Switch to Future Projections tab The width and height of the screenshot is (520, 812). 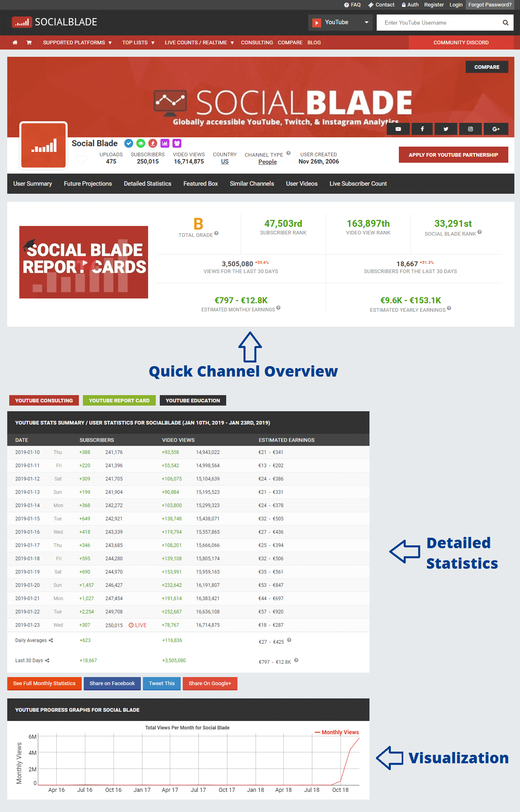coord(88,184)
